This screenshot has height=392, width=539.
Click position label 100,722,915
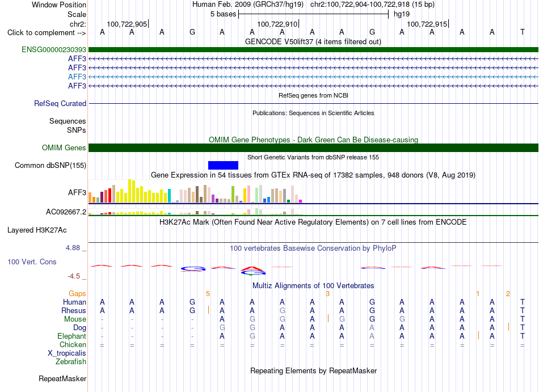tap(427, 24)
